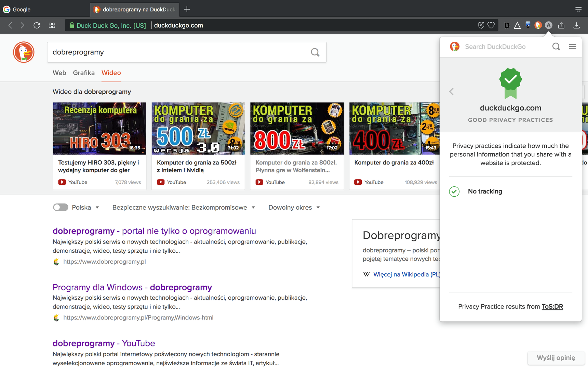Image resolution: width=588 pixels, height=368 pixels.
Task: Open a new tab with plus icon
Action: [x=187, y=9]
